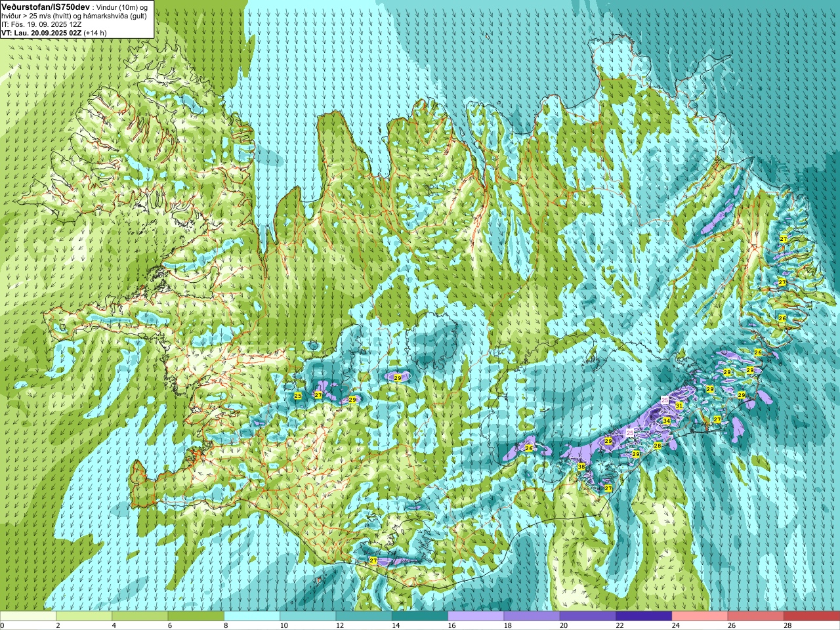The image size is (840, 630).
Task: Select the 'IT: Fös. 19. 09. 2025 12Z' line
Action: click(x=41, y=24)
